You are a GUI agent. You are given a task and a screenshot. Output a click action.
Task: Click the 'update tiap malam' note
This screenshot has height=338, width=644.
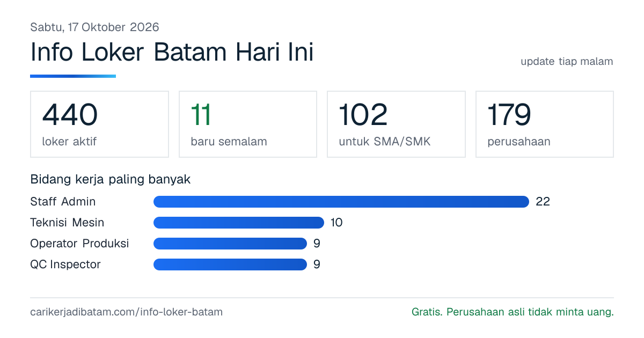(567, 61)
